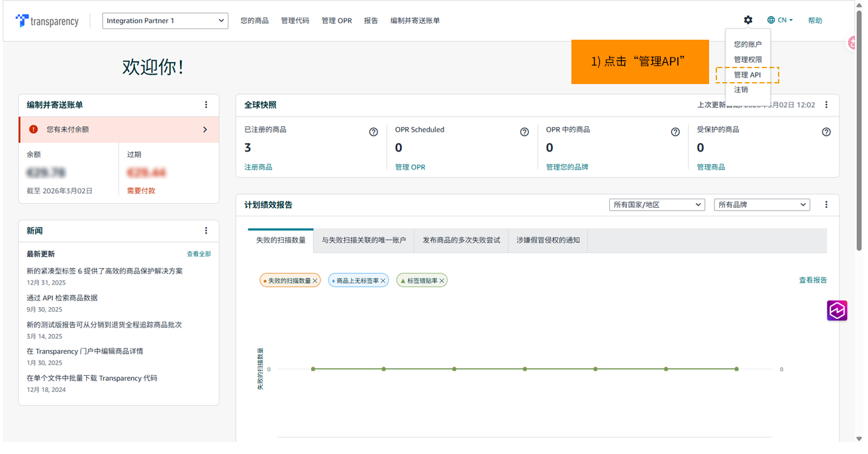Click the 受保护的商品 help question icon
The height and width of the screenshot is (454, 868).
826,132
